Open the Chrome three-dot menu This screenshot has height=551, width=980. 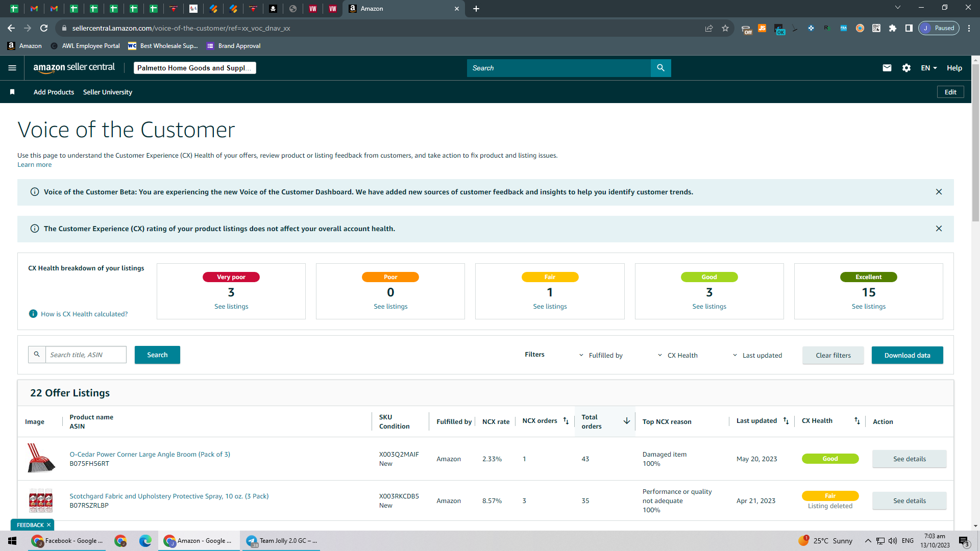969,28
